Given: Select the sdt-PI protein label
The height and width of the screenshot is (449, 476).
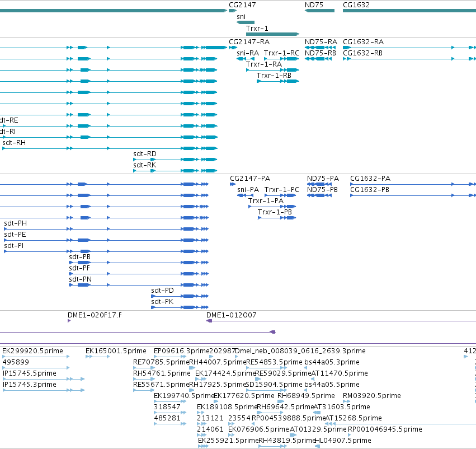Looking at the screenshot, I should tap(13, 245).
